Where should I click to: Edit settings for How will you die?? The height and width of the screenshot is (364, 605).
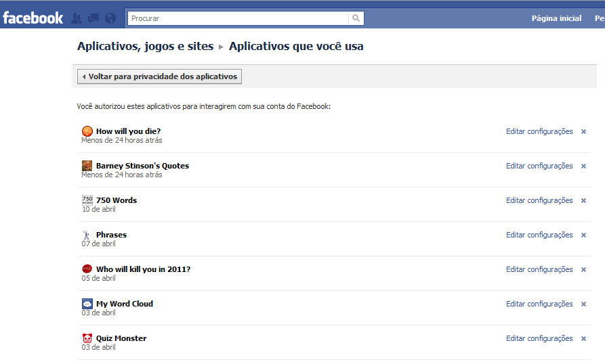click(x=539, y=131)
